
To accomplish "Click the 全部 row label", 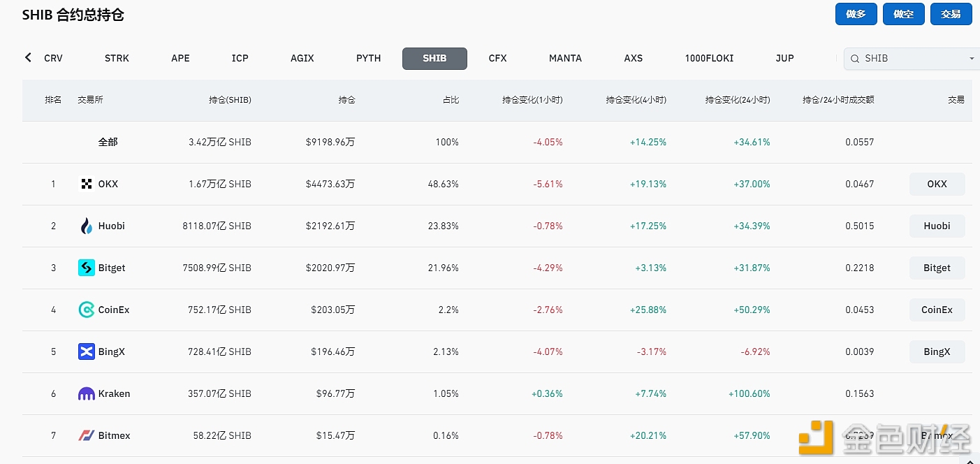I will click(108, 143).
